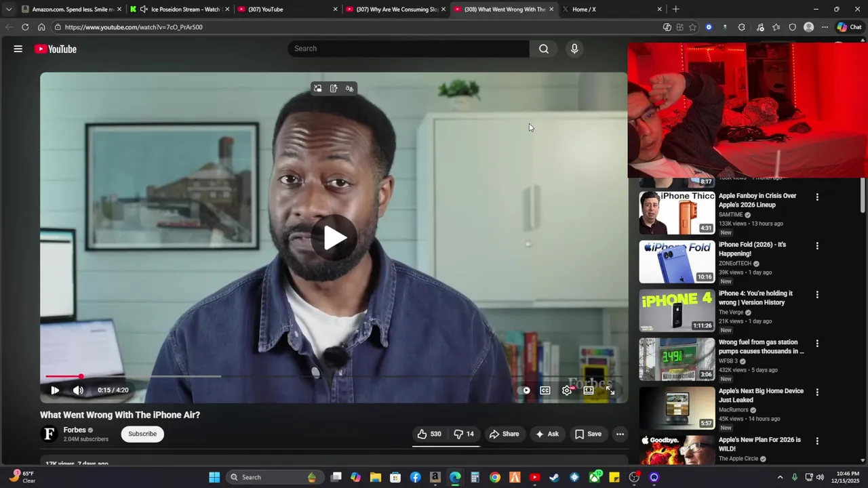
Task: Click the translate overlay icon above video
Action: 349,89
